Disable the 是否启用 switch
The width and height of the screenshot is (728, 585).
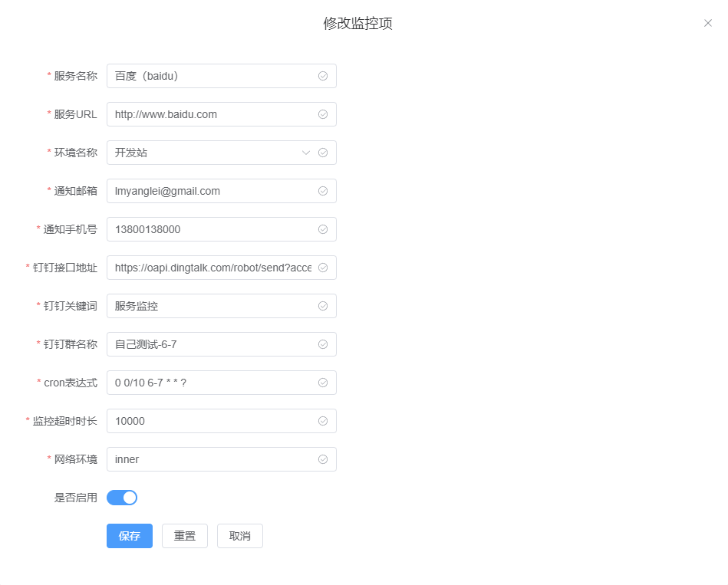pyautogui.click(x=121, y=498)
